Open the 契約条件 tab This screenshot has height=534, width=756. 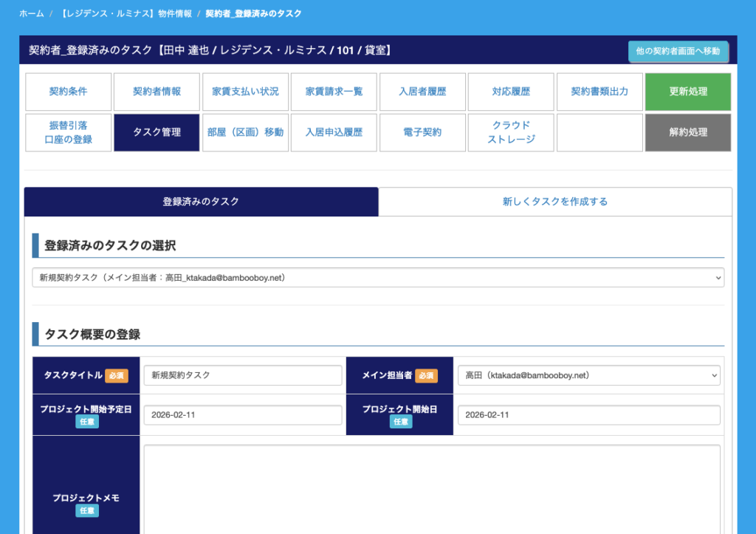[x=68, y=92]
